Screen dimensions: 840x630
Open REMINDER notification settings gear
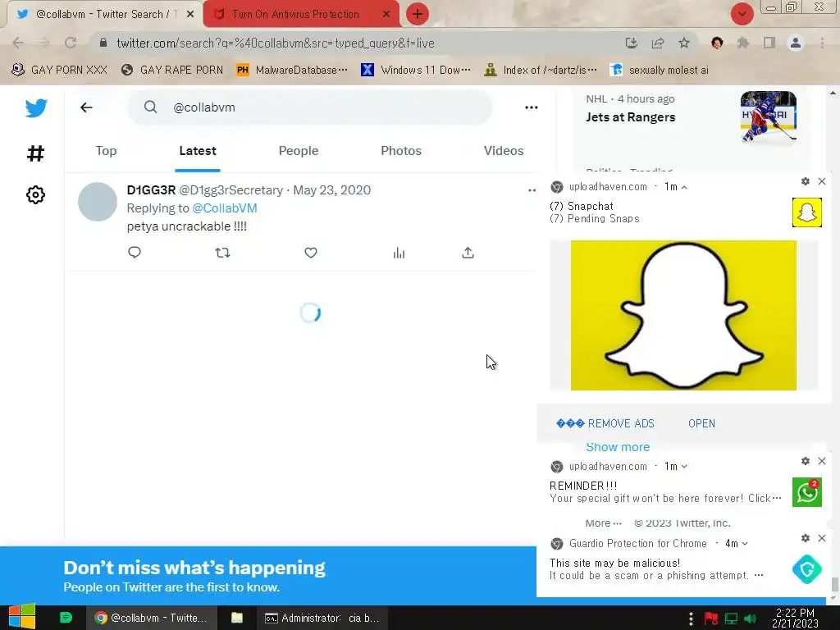(806, 461)
